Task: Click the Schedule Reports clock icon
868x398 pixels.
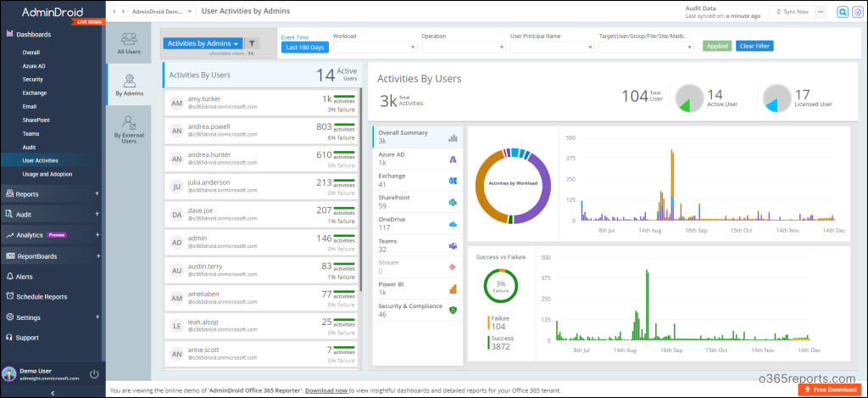Action: pos(9,296)
